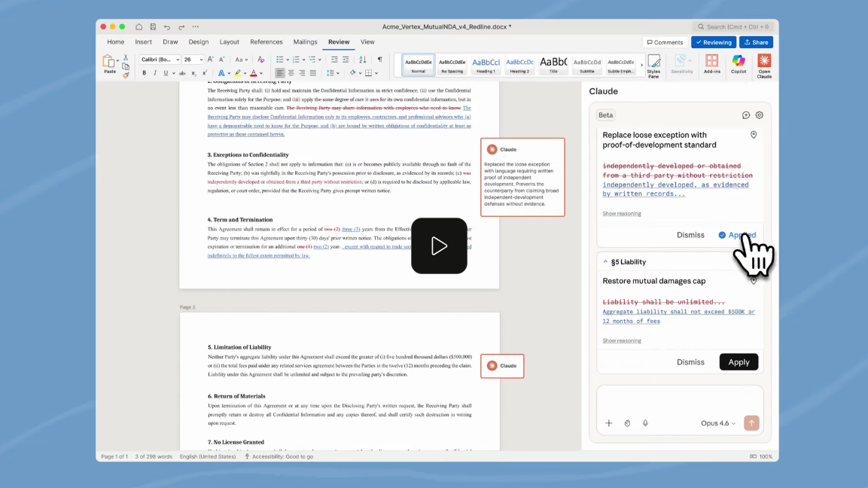The width and height of the screenshot is (868, 488).
Task: Align text to the right
Action: click(302, 73)
